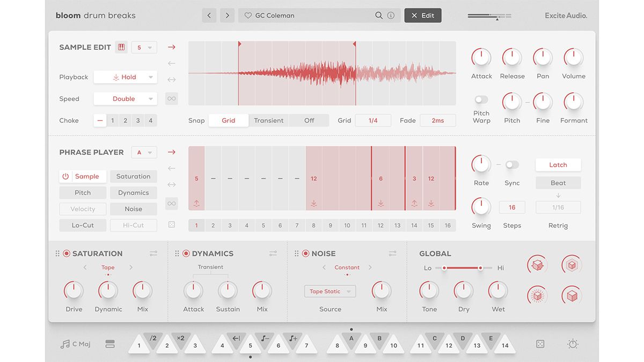
Task: Select ping-pong double arrow in Sample Edit
Action: click(171, 80)
